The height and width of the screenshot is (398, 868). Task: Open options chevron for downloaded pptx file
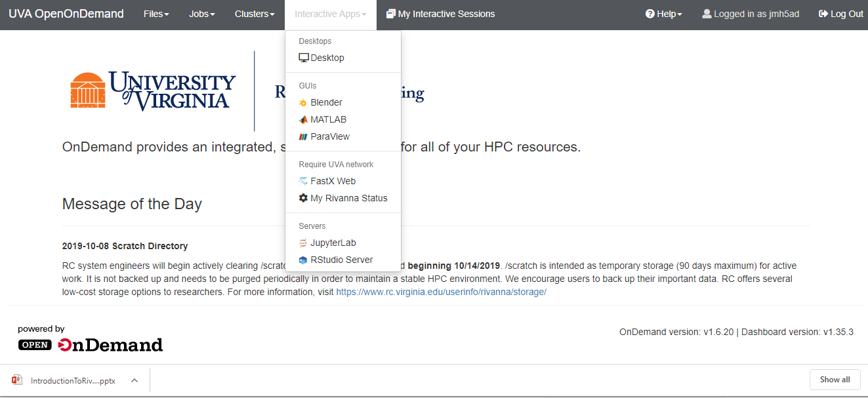pos(134,380)
